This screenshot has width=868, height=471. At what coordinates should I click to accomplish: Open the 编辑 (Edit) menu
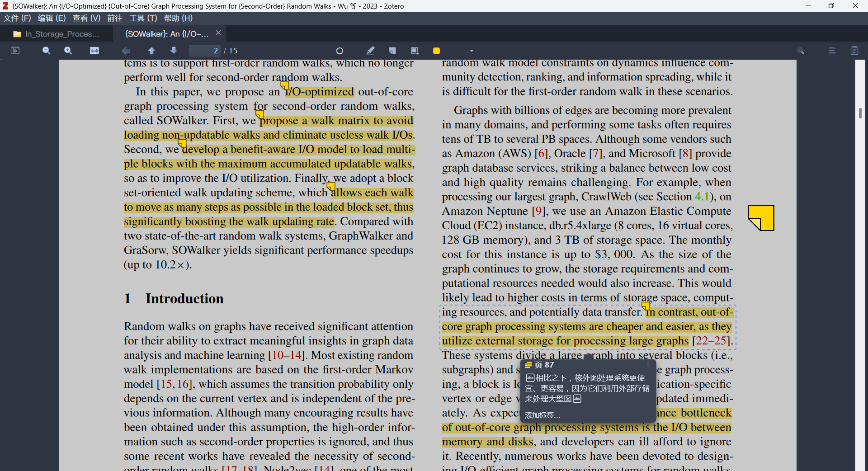(x=52, y=18)
